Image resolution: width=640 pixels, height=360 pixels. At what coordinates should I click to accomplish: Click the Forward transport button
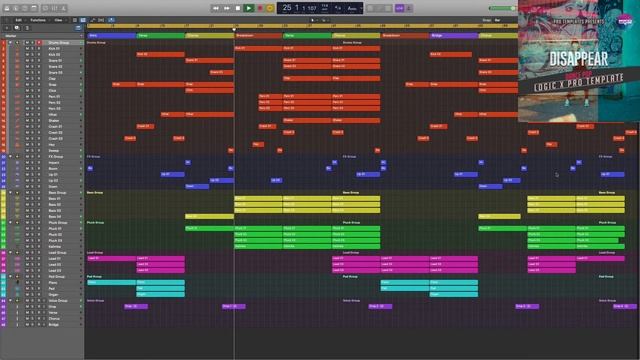pos(227,8)
